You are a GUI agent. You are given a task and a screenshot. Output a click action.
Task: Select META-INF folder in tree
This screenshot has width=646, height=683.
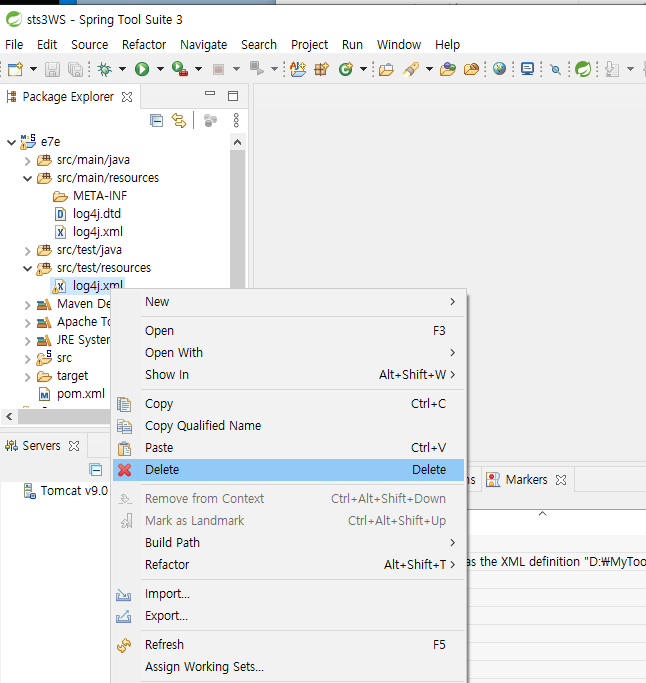[x=100, y=196]
